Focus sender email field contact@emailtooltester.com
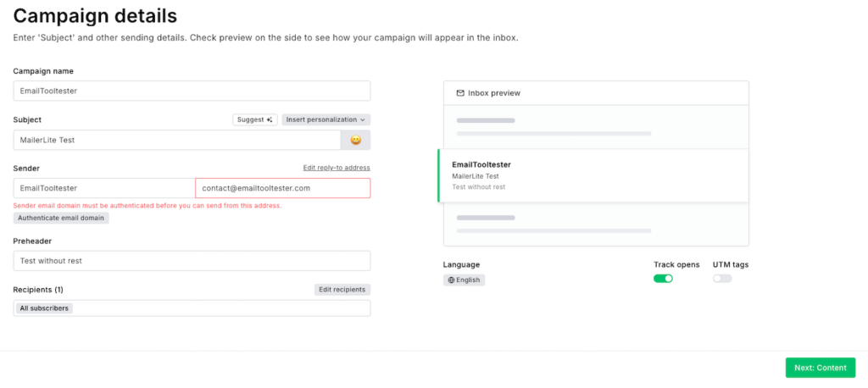This screenshot has width=868, height=388. (283, 188)
